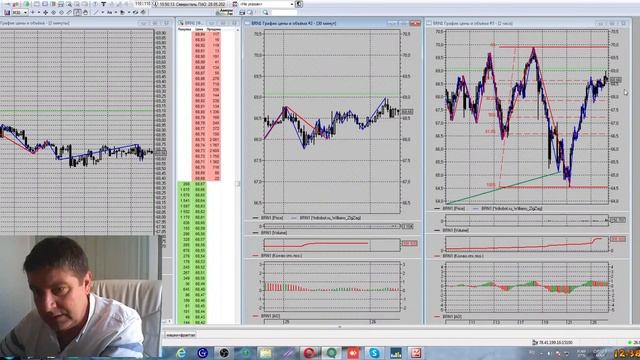Open the green Q application on the taskbar
640x360 pixels.
click(x=331, y=353)
